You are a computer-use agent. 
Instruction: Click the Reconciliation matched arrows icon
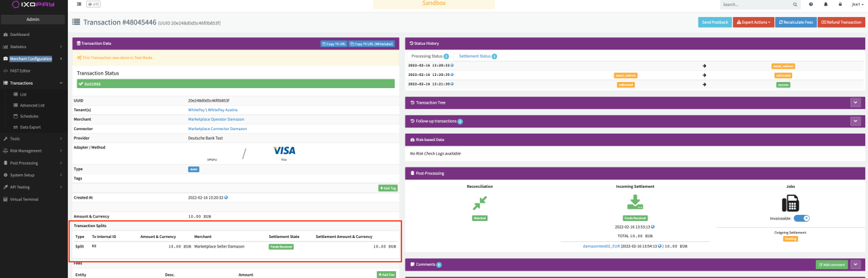(x=480, y=203)
